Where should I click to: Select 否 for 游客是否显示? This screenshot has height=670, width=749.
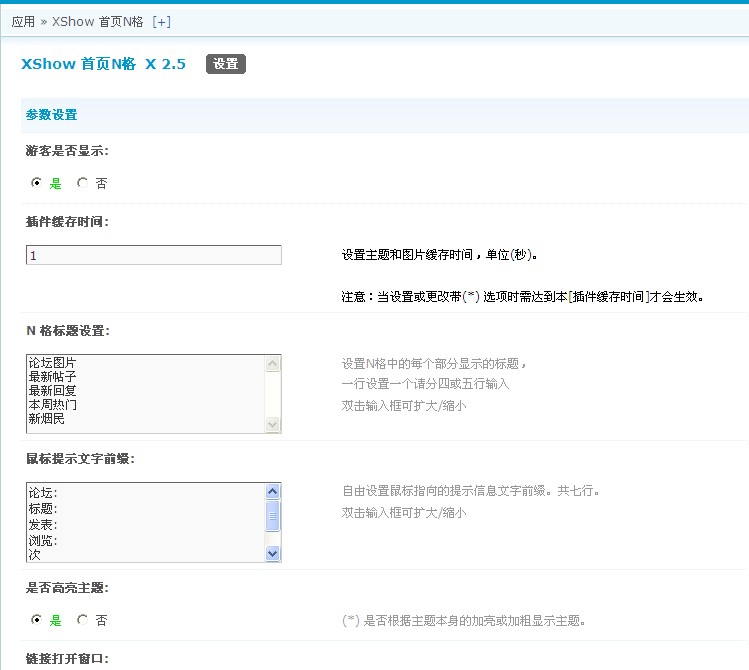pyautogui.click(x=83, y=183)
